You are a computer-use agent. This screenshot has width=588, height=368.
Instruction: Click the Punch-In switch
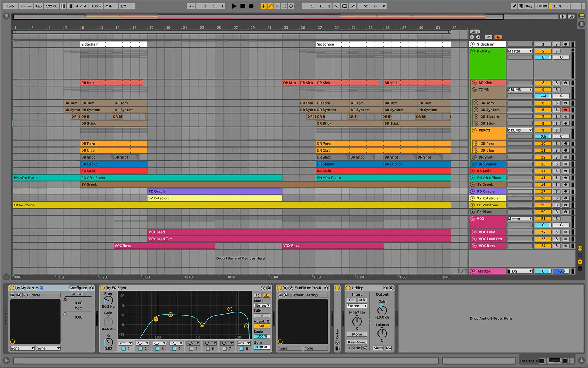[x=336, y=6]
